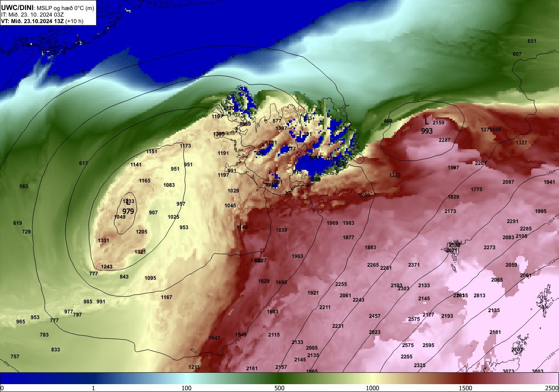Click the height value 1839
Image resolution: width=559 pixels, height=392 pixels.
(281, 230)
